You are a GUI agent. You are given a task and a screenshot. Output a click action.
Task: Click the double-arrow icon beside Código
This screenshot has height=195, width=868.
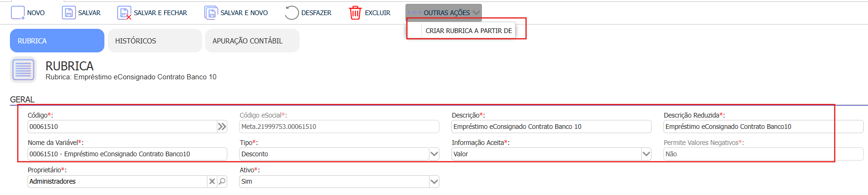pos(222,127)
